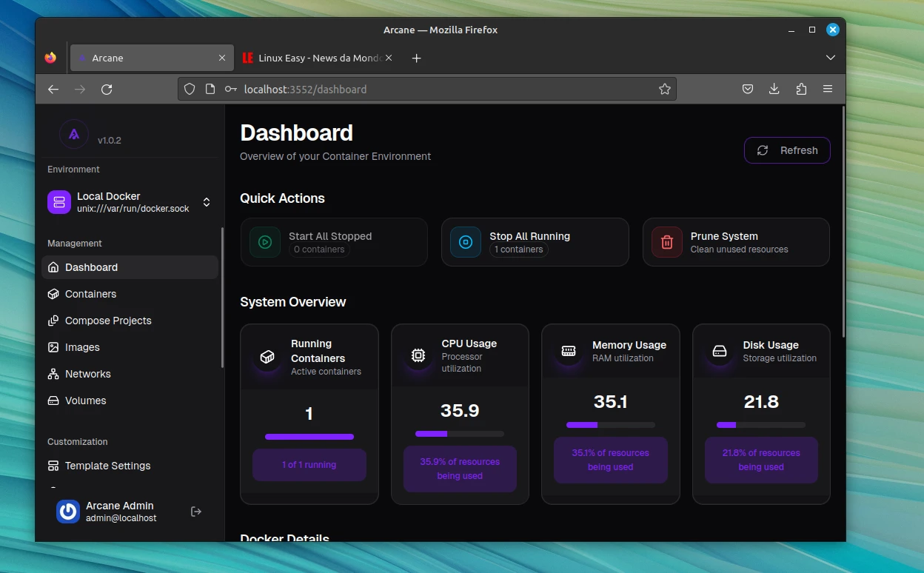Click the URL address bar field
Screen dimensions: 924x573
(444, 90)
